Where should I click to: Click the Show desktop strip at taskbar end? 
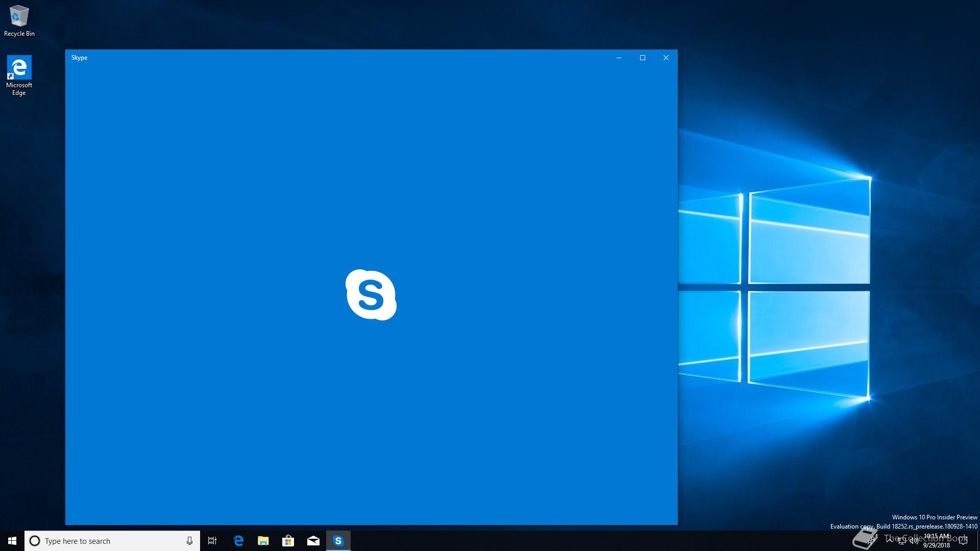tap(978, 541)
